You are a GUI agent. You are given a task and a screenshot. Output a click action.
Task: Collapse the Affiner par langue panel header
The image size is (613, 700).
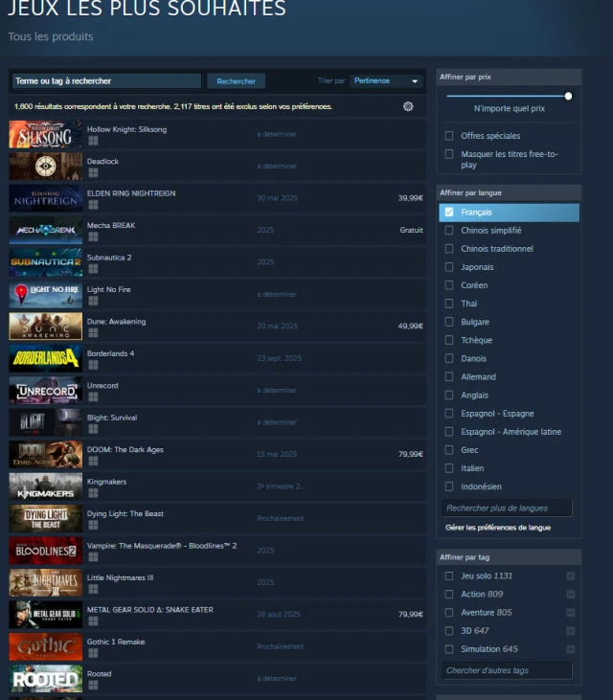[x=509, y=192]
